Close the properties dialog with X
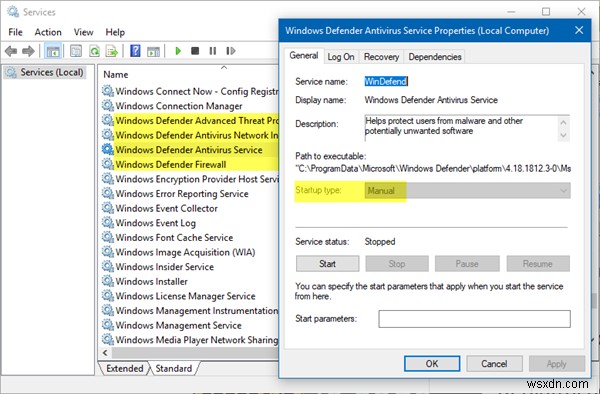This screenshot has width=600, height=394. click(579, 30)
